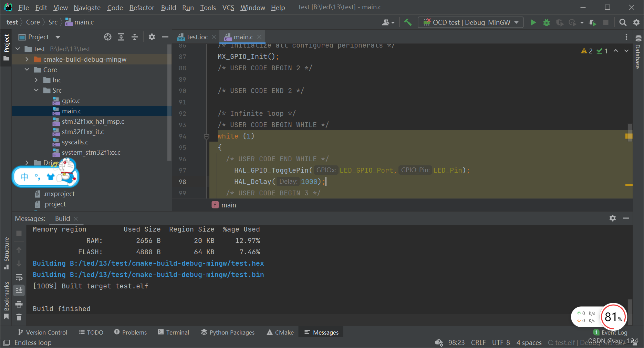Expand the Inc folder

point(36,80)
